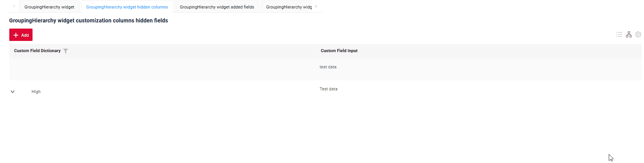644x163 pixels.
Task: Click the widget title heading text
Action: pos(88,20)
